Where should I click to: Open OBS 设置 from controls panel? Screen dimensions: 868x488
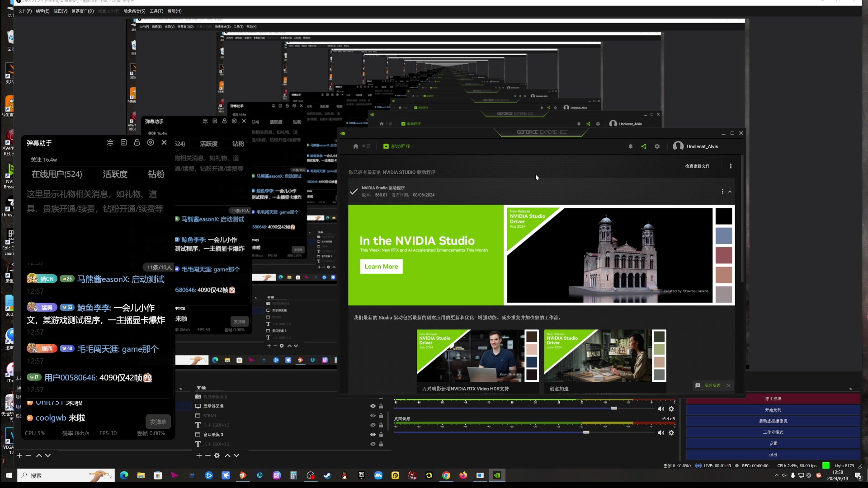click(x=773, y=444)
